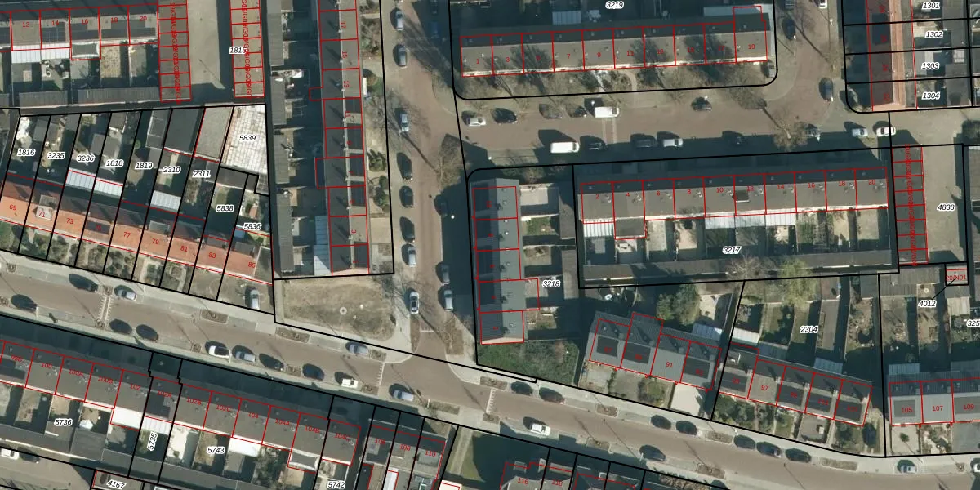Select house number 107 building

coord(937,408)
